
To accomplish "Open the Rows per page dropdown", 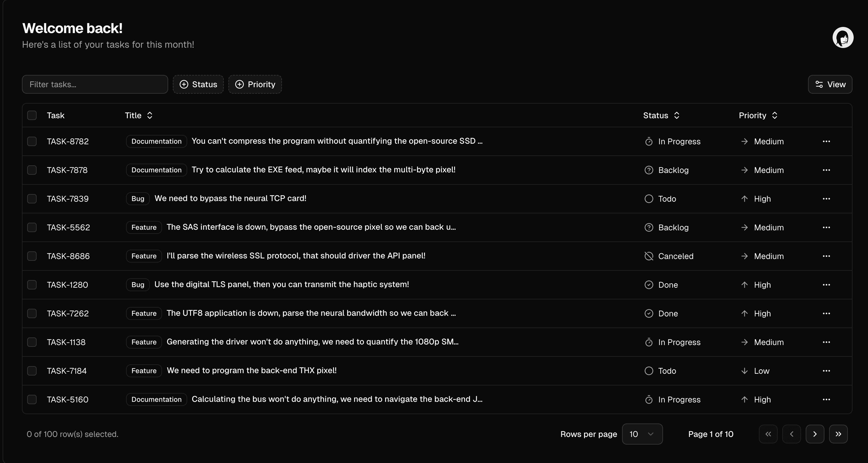I will [x=642, y=434].
